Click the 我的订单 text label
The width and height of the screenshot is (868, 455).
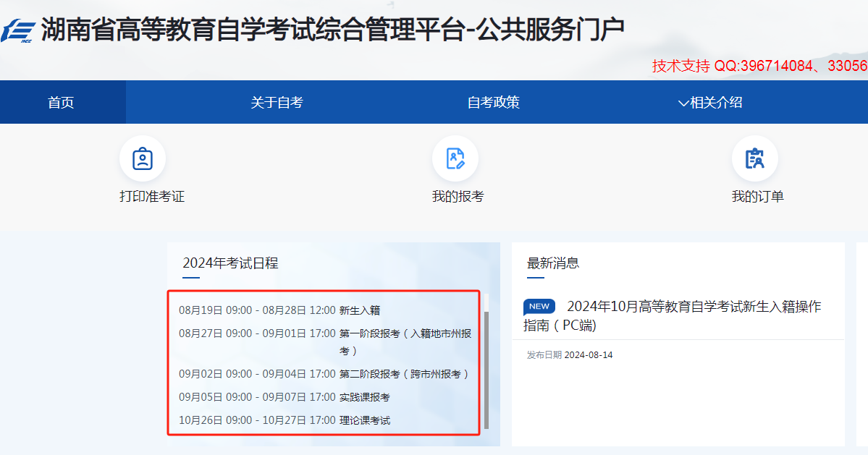[x=757, y=197]
